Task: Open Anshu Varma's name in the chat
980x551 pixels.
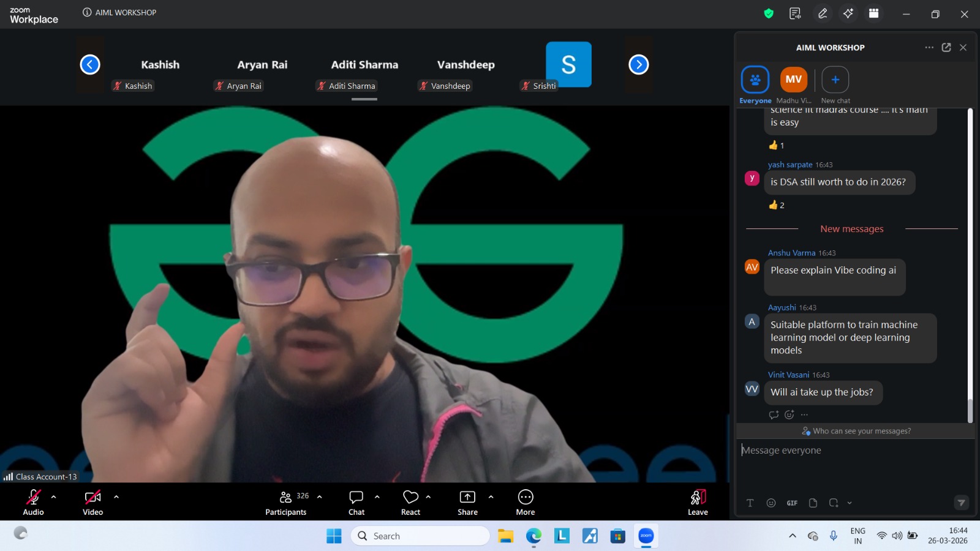Action: coord(791,253)
